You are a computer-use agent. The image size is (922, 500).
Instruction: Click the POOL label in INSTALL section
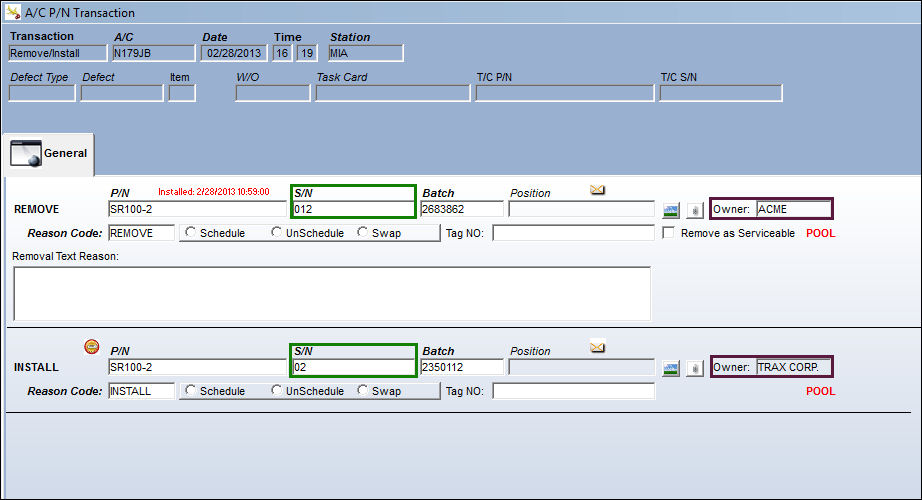(x=820, y=391)
